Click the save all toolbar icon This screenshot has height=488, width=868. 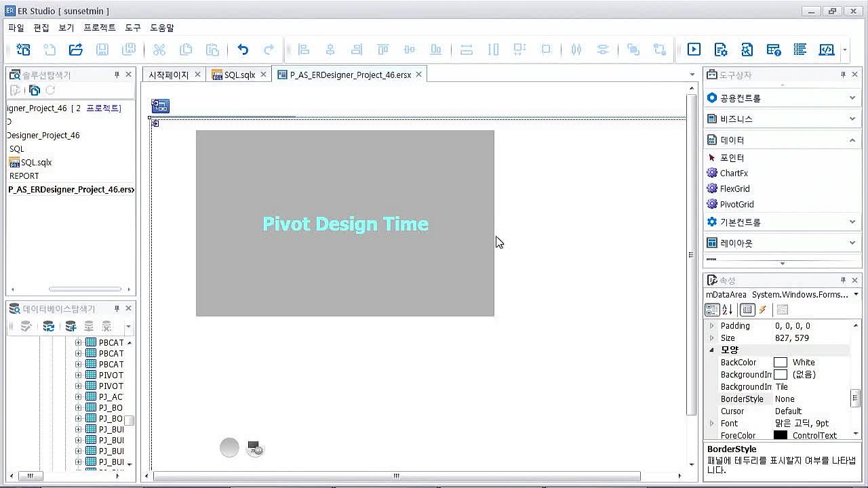128,49
